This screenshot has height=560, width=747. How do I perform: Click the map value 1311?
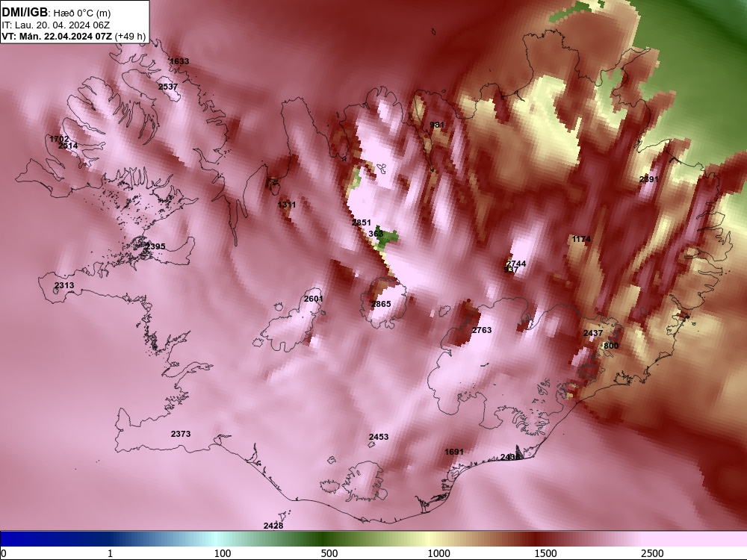286,205
